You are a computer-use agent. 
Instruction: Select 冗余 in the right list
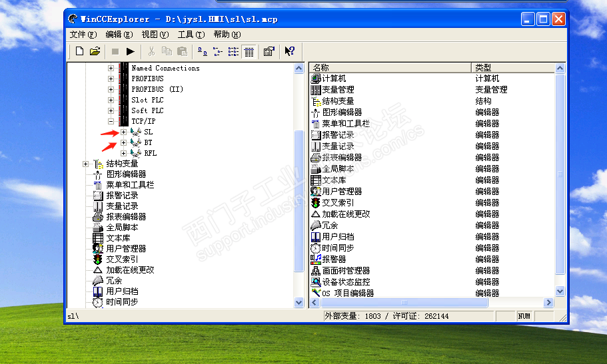pos(330,225)
